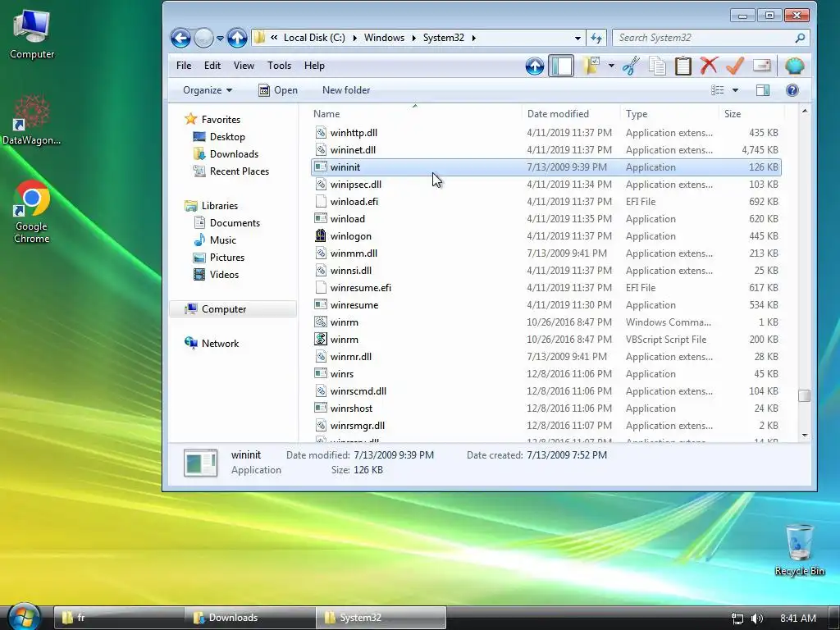Screen dimensions: 840x630
Task: Toggle the navigation pane toolbar button
Action: [x=561, y=66]
